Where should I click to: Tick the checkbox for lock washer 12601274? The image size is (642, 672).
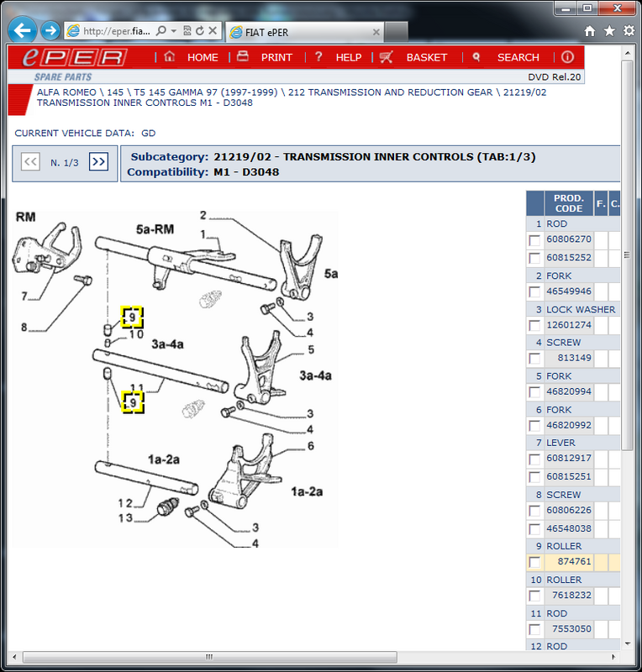click(x=534, y=325)
